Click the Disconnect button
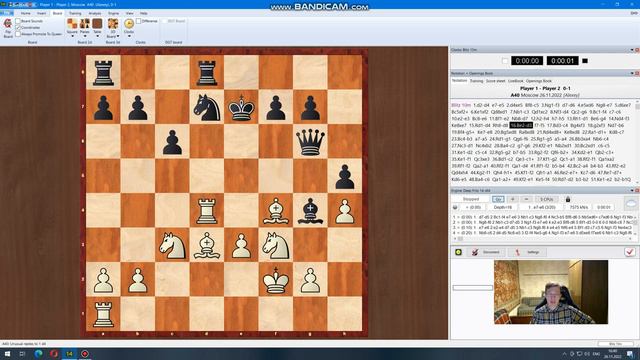640x360 pixels. click(x=486, y=252)
